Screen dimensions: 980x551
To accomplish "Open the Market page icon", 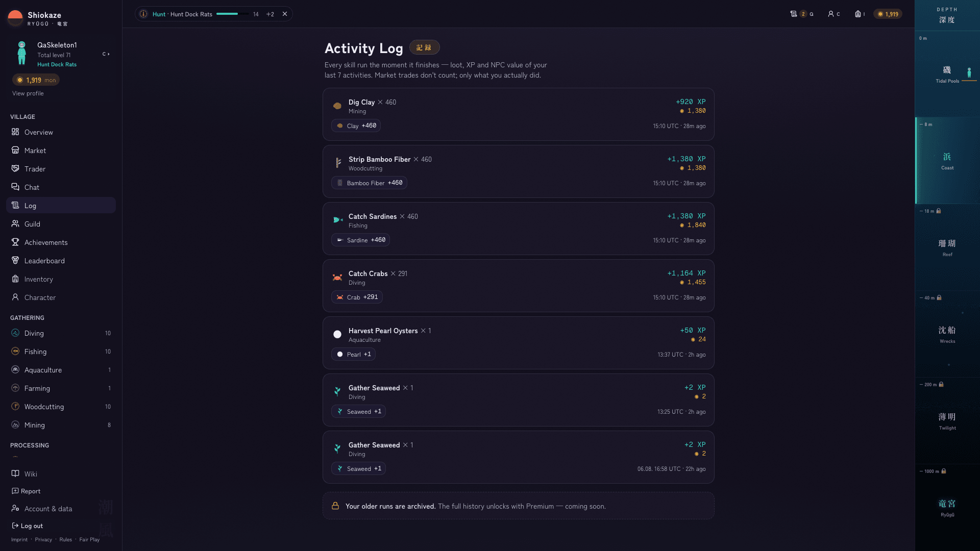I will (x=15, y=151).
